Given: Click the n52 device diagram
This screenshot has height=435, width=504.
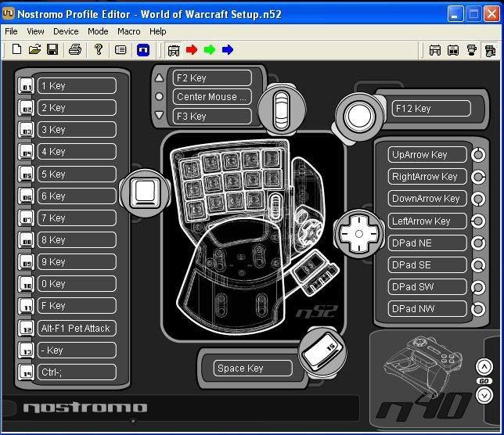Looking at the screenshot, I should click(254, 235).
